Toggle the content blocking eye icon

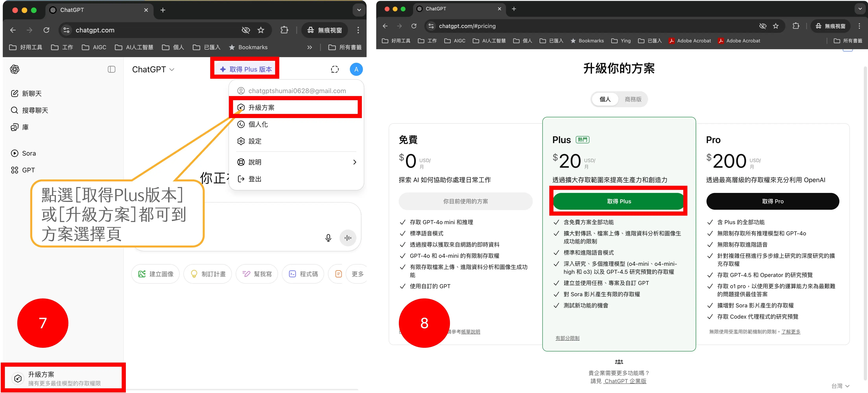(246, 30)
